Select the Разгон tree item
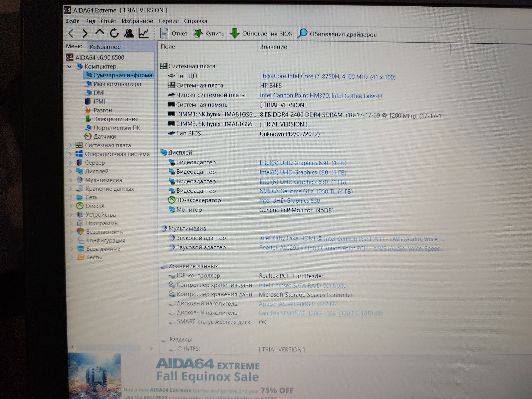532x399 pixels. coord(98,110)
